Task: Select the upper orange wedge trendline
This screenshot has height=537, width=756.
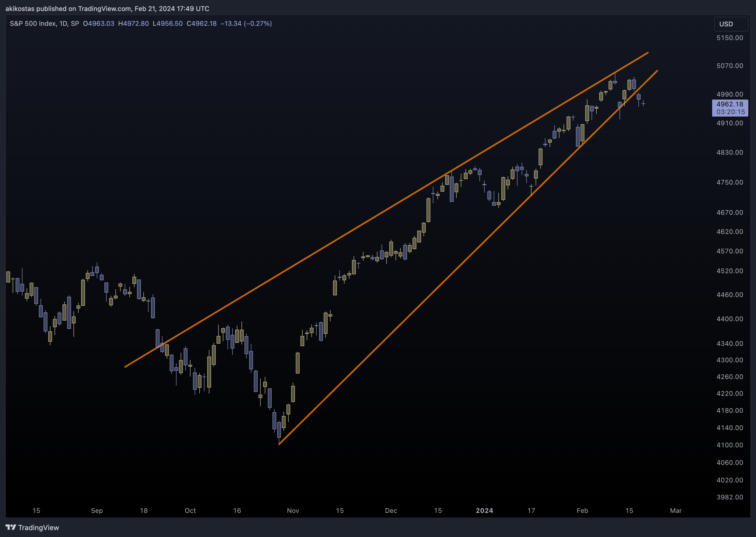Action: pos(386,209)
